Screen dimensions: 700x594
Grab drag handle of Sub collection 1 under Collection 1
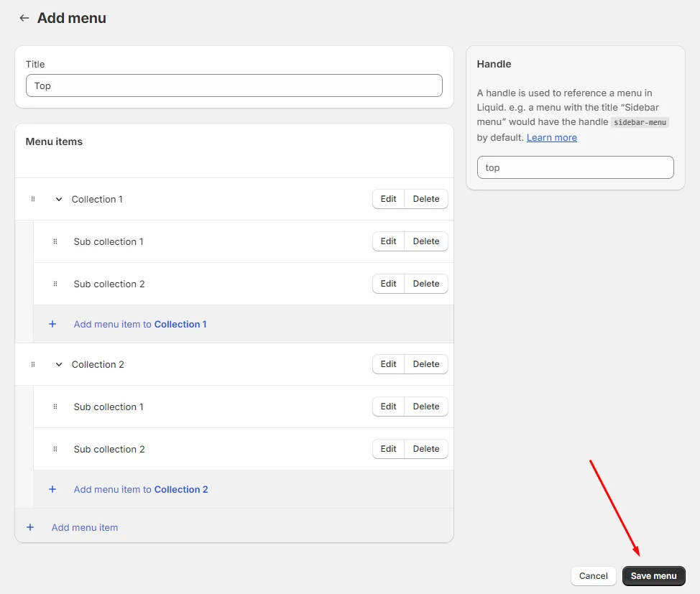point(55,241)
